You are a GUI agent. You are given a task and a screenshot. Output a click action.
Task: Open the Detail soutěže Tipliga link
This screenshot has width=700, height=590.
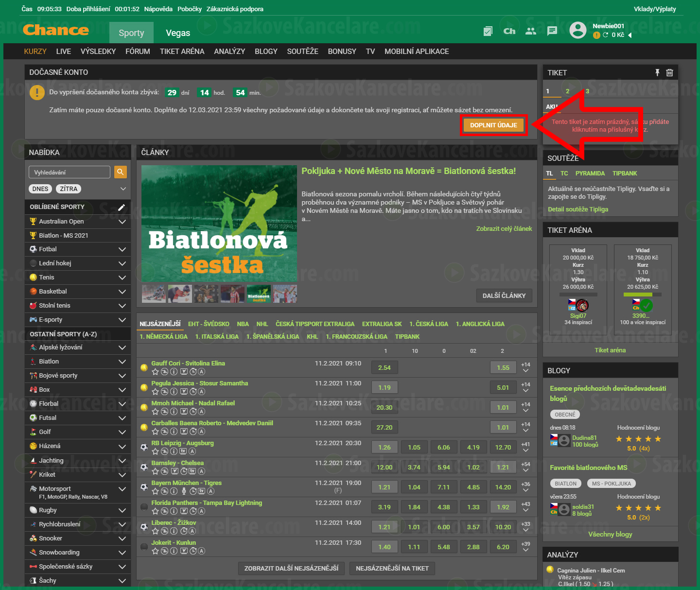pyautogui.click(x=578, y=209)
